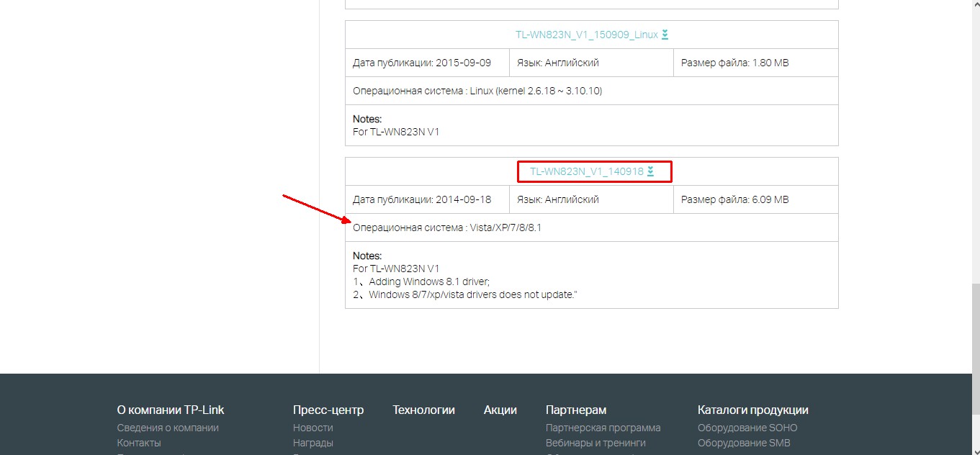Select the О компании TP-Link section heading
Image resolution: width=980 pixels, height=455 pixels.
click(x=170, y=409)
